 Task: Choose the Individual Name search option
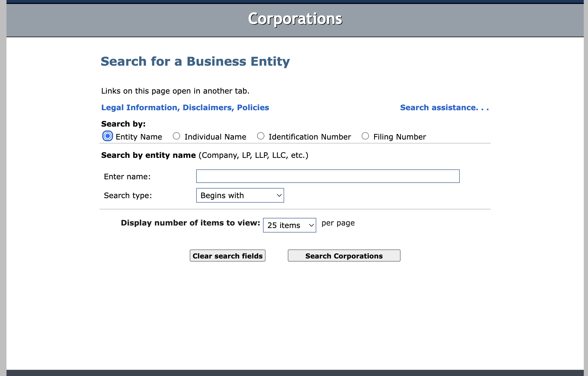tap(176, 136)
